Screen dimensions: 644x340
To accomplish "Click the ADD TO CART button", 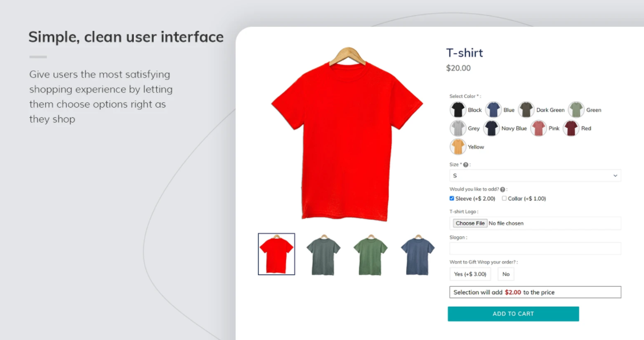I will click(514, 314).
